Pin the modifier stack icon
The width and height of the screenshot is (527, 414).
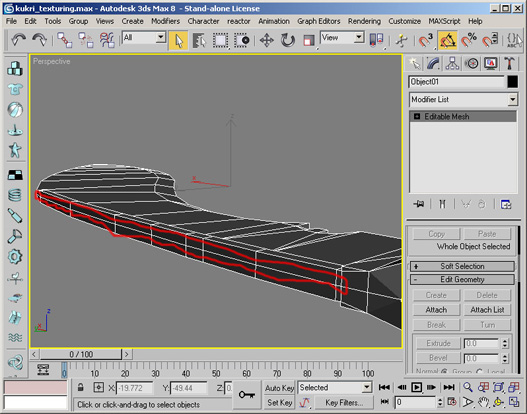419,204
